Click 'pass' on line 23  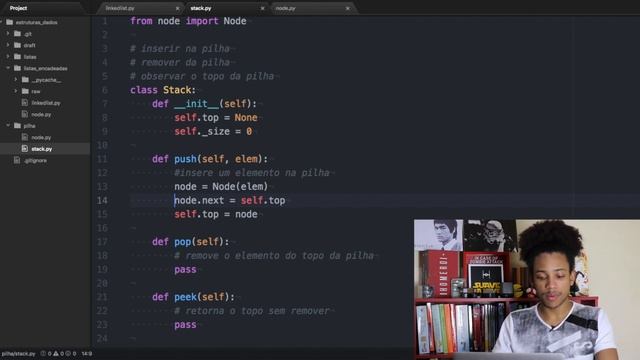point(185,324)
